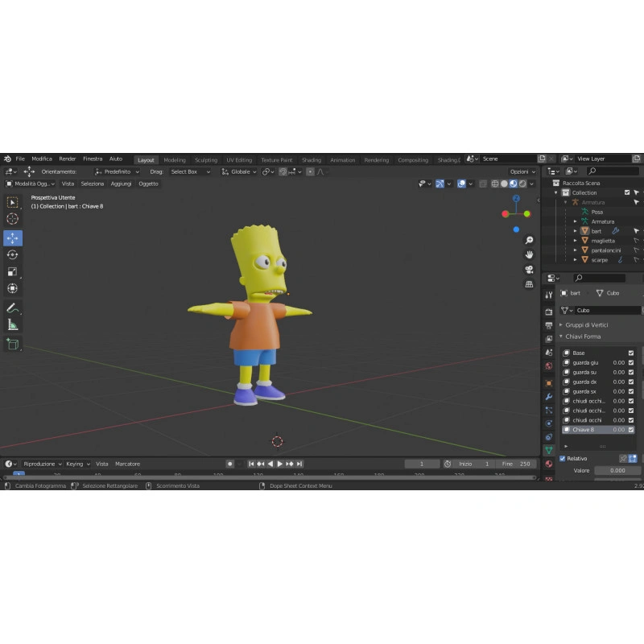644x644 pixels.
Task: Open Modifier properties tab (blue wrench)
Action: pos(549,397)
